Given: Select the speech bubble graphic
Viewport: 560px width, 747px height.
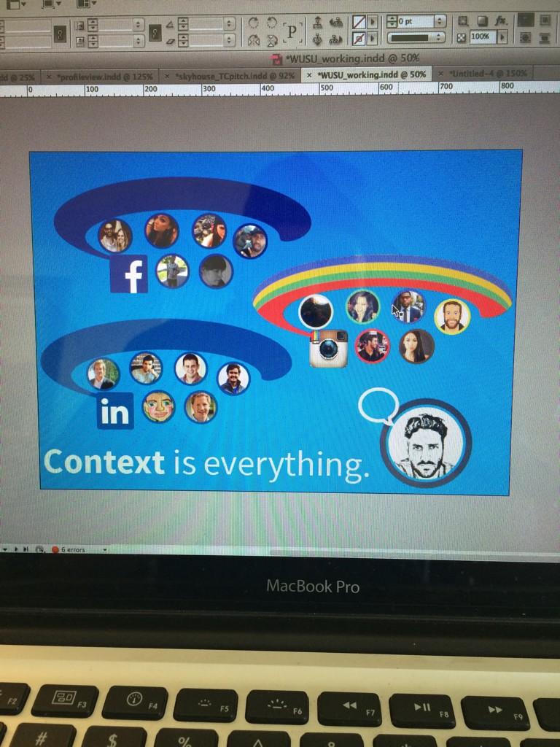Looking at the screenshot, I should click(x=378, y=406).
